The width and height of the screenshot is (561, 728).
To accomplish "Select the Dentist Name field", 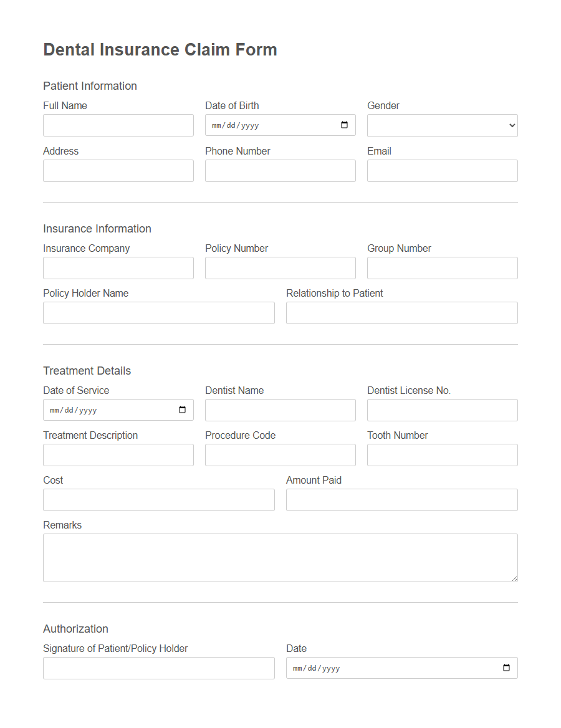I will (280, 410).
